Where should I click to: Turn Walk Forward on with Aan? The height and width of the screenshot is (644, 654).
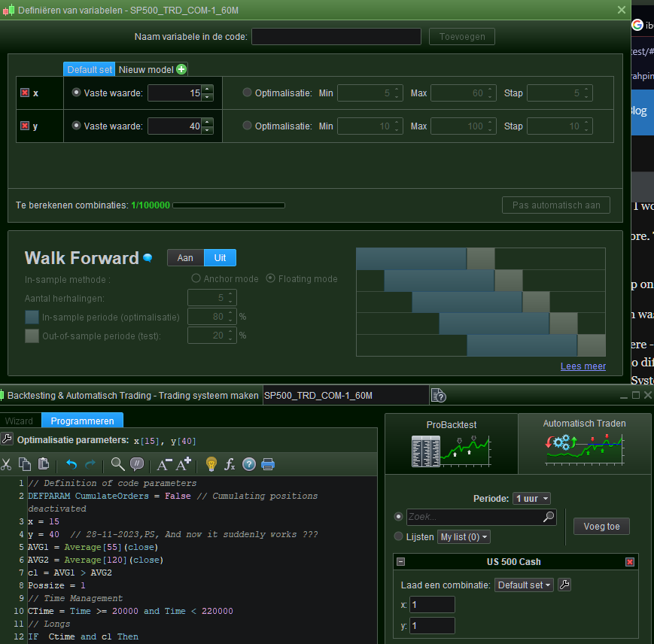click(185, 257)
